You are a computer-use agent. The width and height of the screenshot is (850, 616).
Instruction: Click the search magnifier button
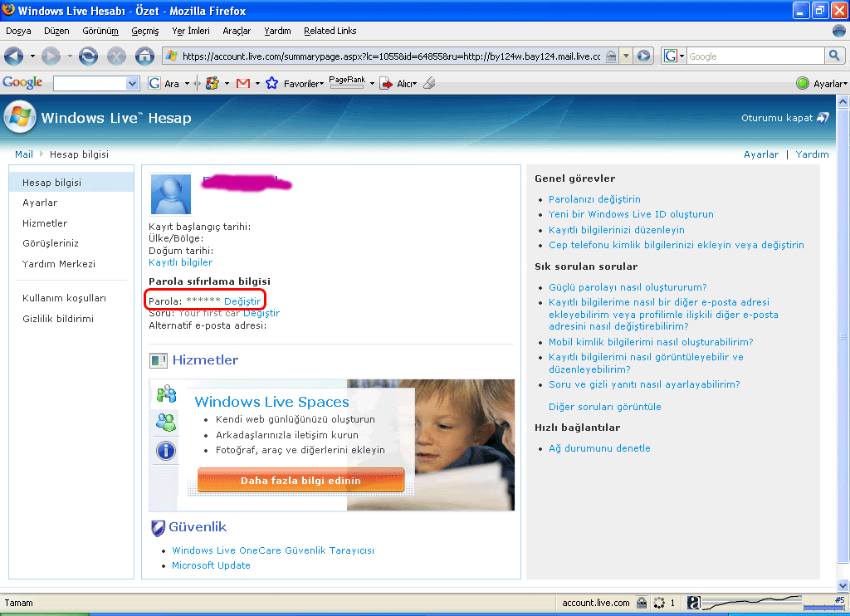coord(834,56)
